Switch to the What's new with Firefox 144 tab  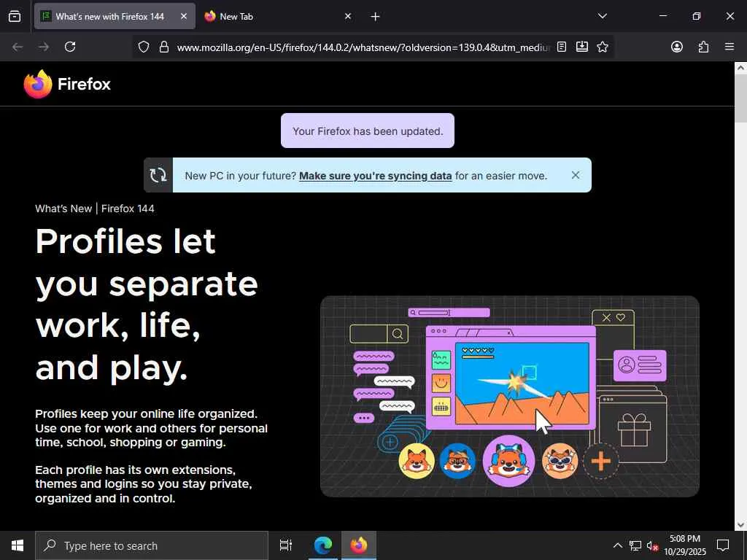(115, 16)
